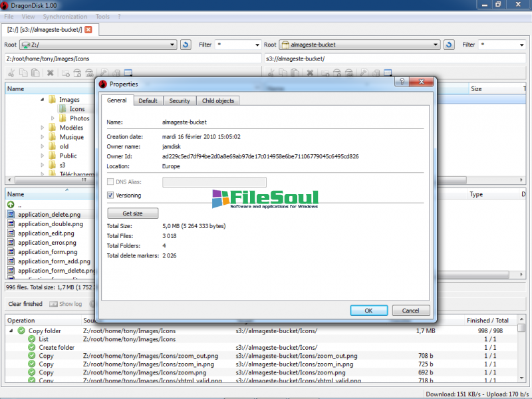532x399 pixels.
Task: Click OK in Properties dialog
Action: pyautogui.click(x=368, y=310)
